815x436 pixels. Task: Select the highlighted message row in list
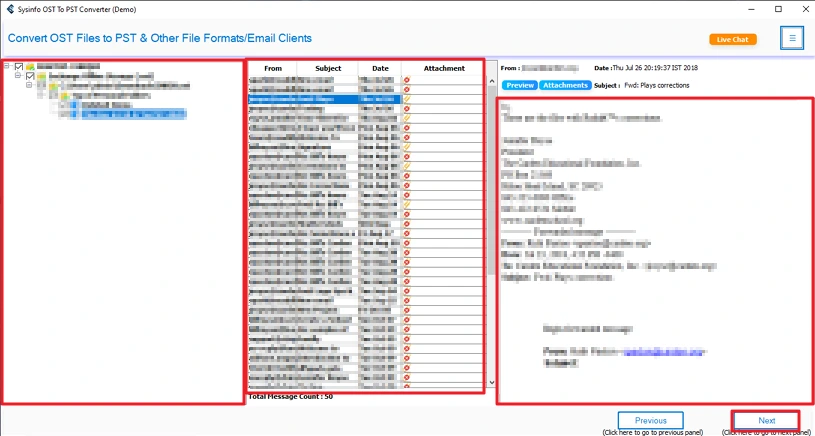click(324, 99)
